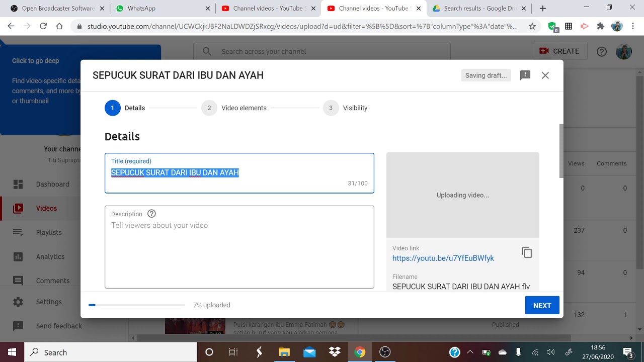Click Search across your channel field
644x362 pixels.
point(322,51)
